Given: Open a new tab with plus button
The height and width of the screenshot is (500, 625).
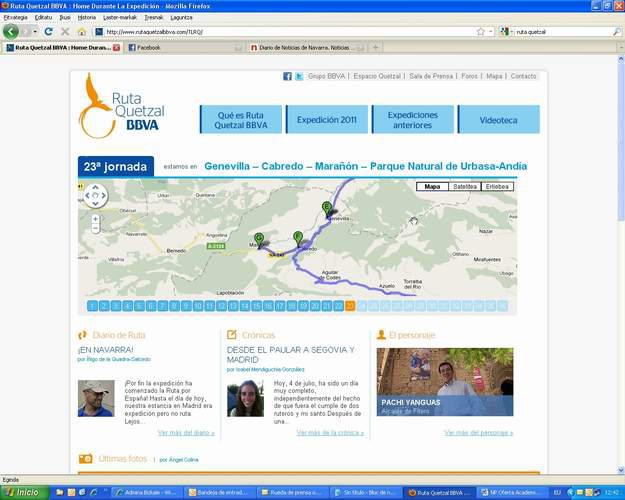Looking at the screenshot, I should pyautogui.click(x=375, y=47).
